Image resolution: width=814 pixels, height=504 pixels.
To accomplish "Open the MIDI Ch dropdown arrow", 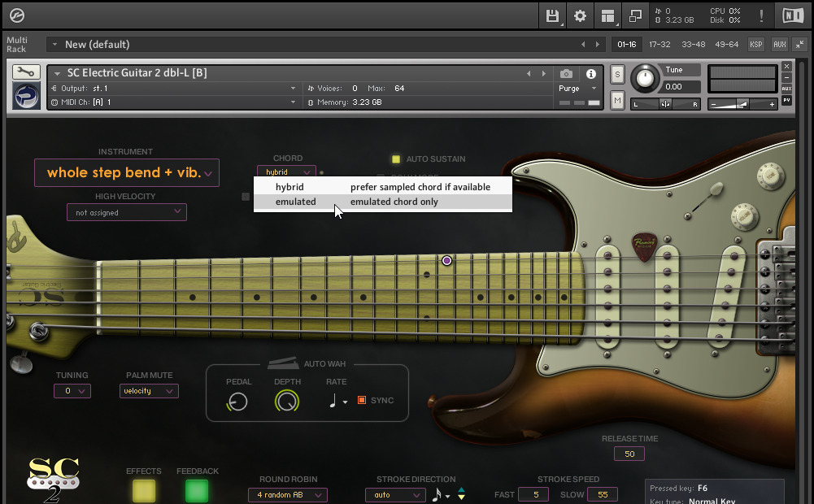I will click(294, 102).
